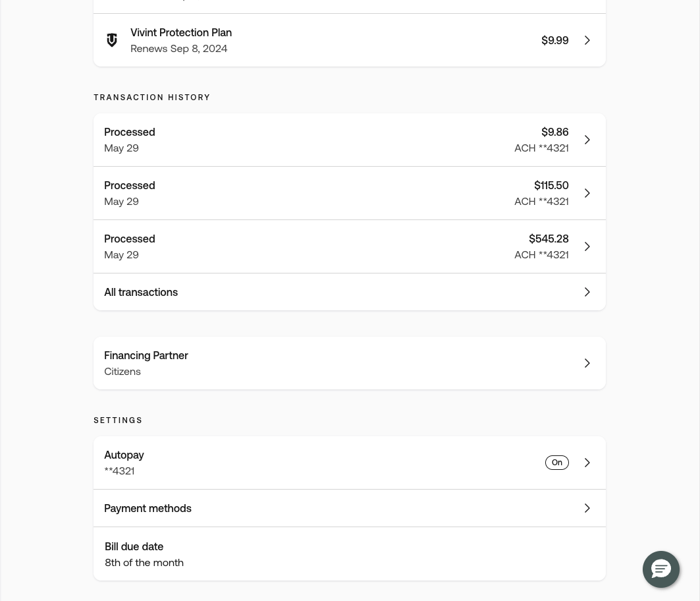Click the Vivint shield logo icon
Viewport: 700px width, 601px height.
coord(112,40)
